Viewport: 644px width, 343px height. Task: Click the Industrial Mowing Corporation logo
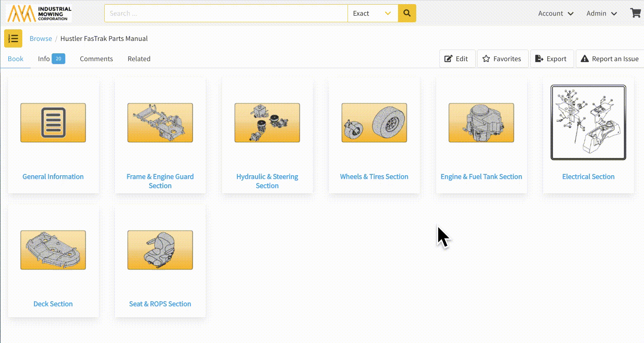point(40,13)
